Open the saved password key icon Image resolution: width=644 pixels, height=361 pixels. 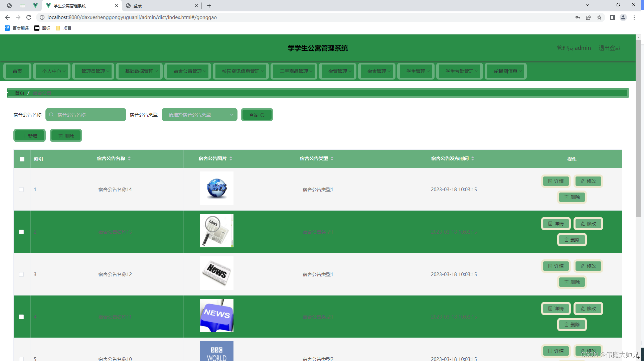pyautogui.click(x=578, y=17)
